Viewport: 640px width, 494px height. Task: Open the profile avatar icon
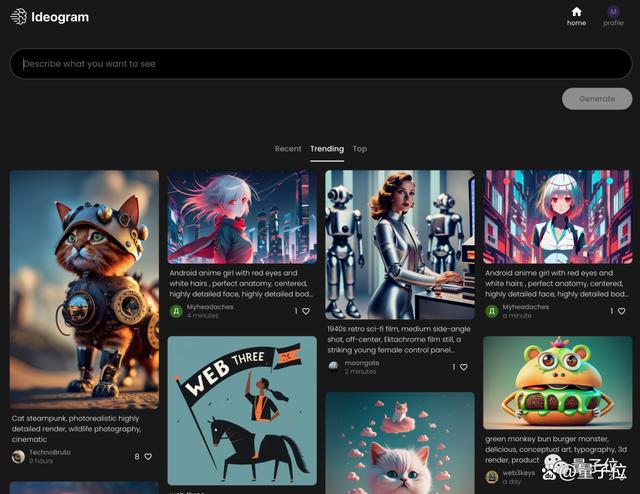[x=613, y=12]
